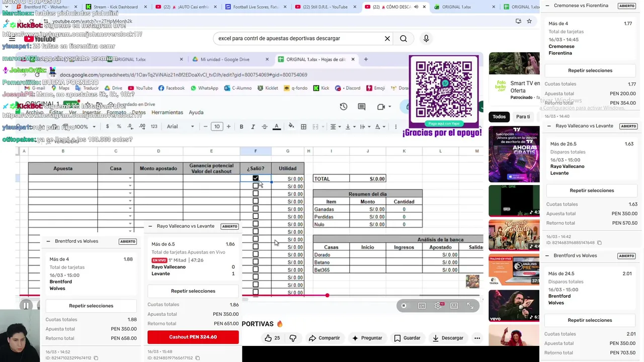The width and height of the screenshot is (644, 362).
Task: Format as percent in Sheets toolbar
Action: (x=119, y=127)
